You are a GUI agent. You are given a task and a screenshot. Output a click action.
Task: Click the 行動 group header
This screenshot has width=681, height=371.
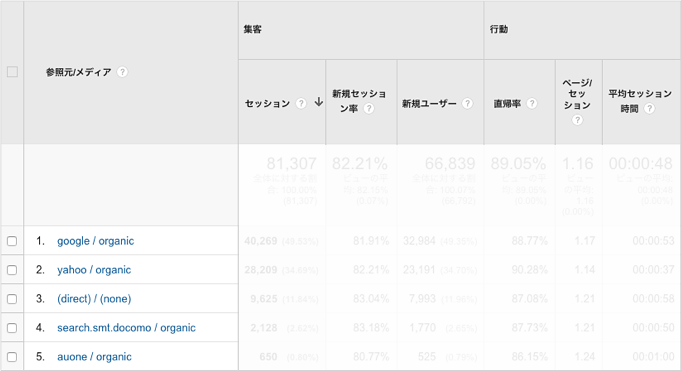click(x=499, y=29)
